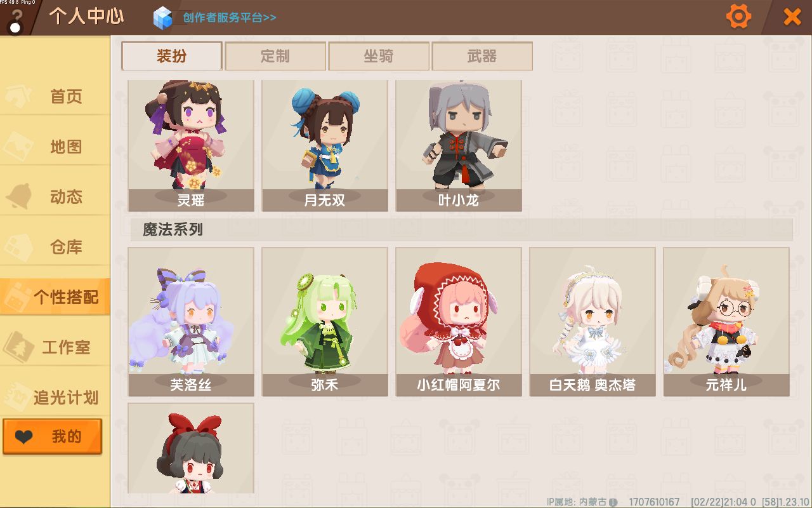The width and height of the screenshot is (812, 508).
Task: Click the 我的 heart button
Action: pos(52,436)
